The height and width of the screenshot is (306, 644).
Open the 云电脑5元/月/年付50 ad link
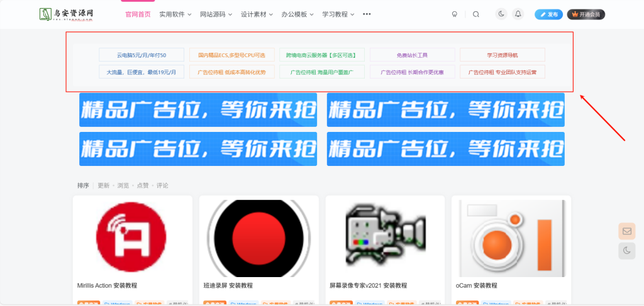pyautogui.click(x=142, y=55)
